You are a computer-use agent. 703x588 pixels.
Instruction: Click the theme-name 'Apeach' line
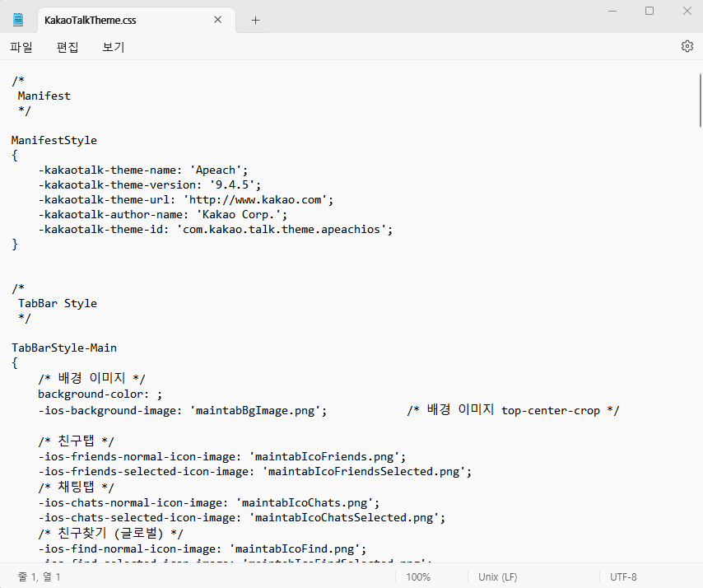[x=143, y=170]
